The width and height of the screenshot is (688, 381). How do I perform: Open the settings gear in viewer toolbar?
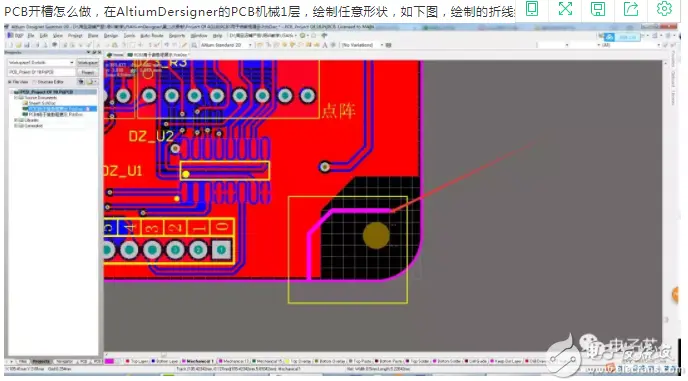[664, 8]
